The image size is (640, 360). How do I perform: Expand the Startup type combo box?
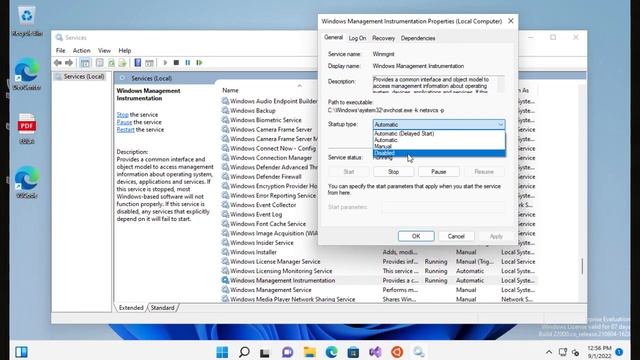coord(439,124)
